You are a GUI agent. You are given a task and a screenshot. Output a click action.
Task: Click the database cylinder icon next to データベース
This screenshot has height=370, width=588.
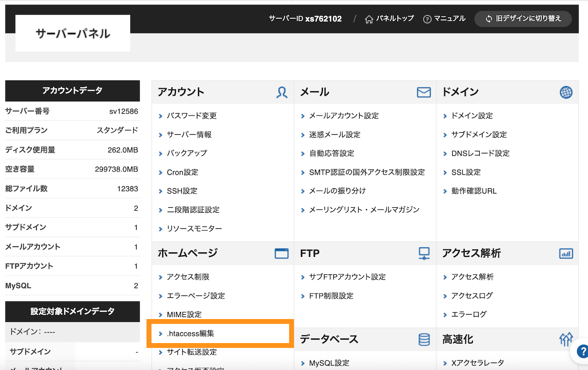pos(423,339)
